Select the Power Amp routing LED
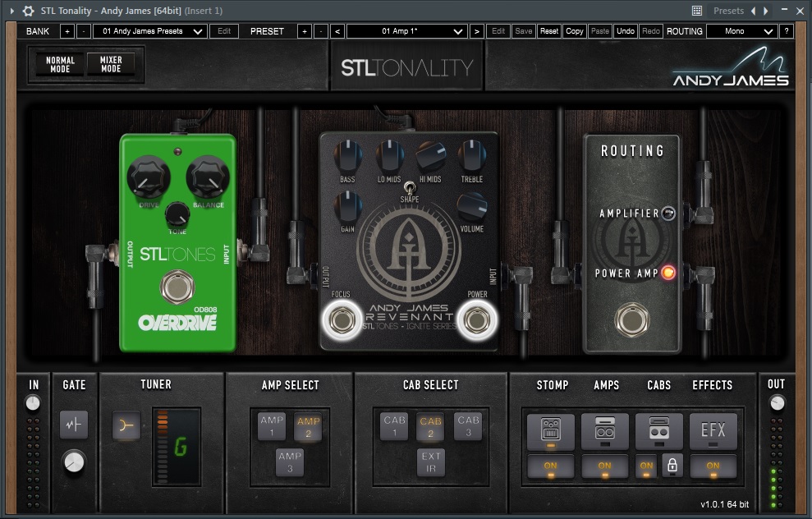The width and height of the screenshot is (812, 519). click(668, 273)
